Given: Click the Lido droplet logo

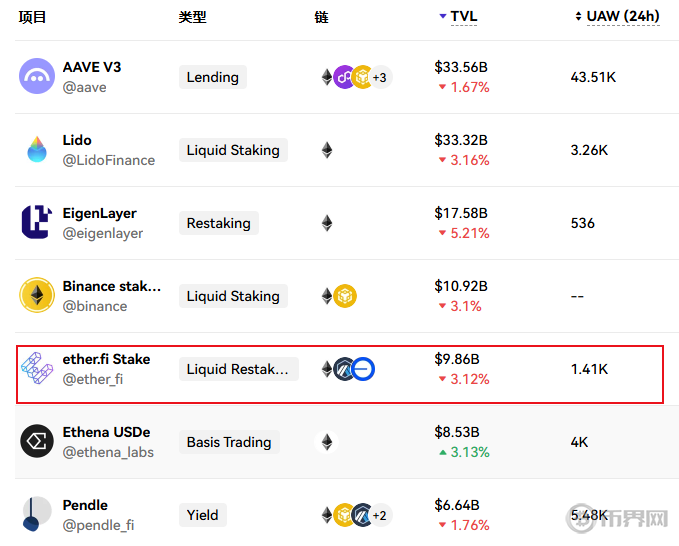Looking at the screenshot, I should 37,150.
